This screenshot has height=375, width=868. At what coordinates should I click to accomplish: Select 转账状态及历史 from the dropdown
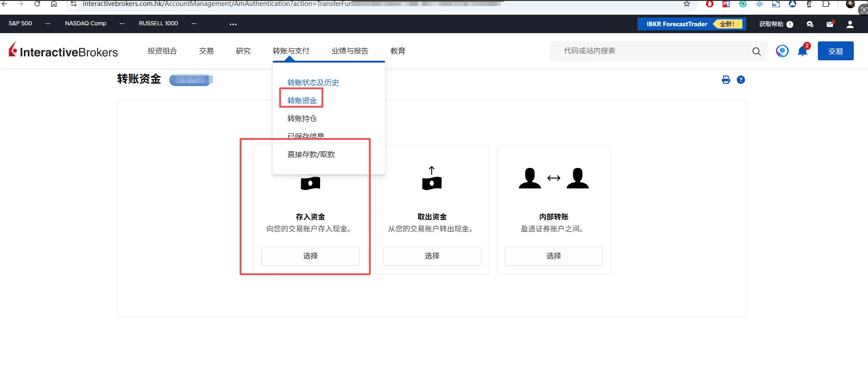pyautogui.click(x=313, y=82)
